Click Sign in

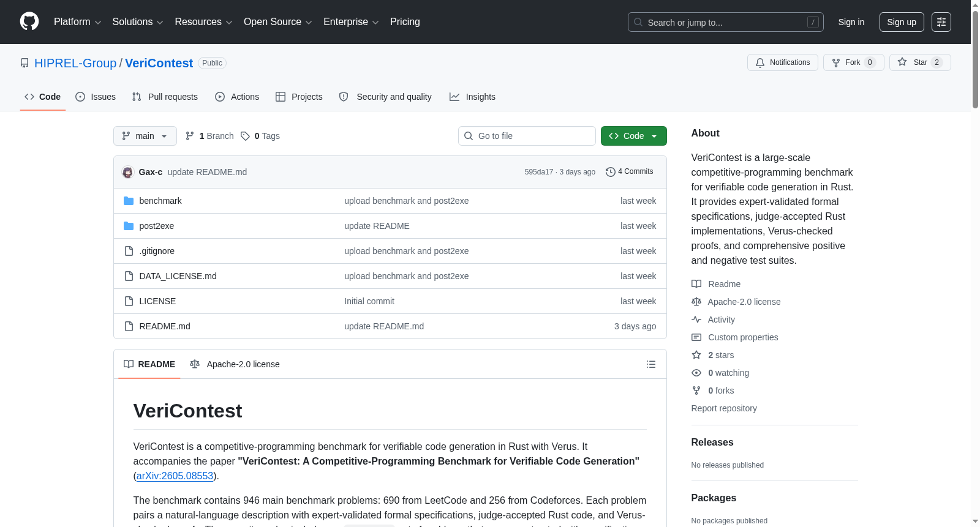click(x=851, y=22)
